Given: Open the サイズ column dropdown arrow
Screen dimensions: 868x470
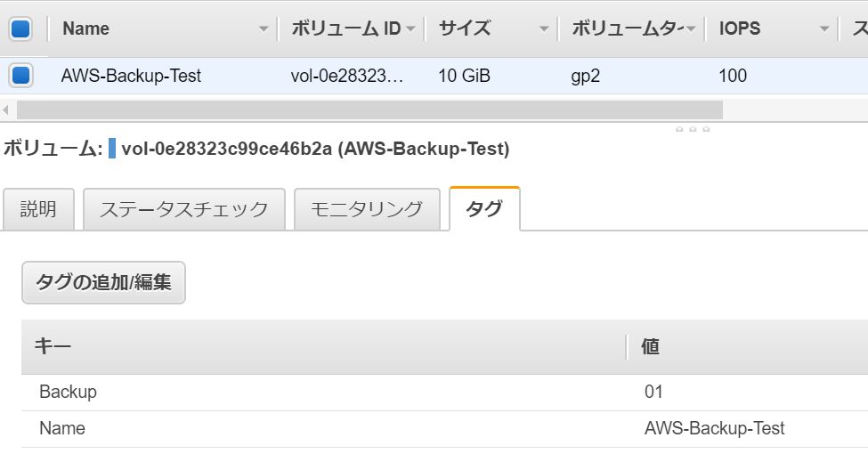Looking at the screenshot, I should pyautogui.click(x=544, y=29).
